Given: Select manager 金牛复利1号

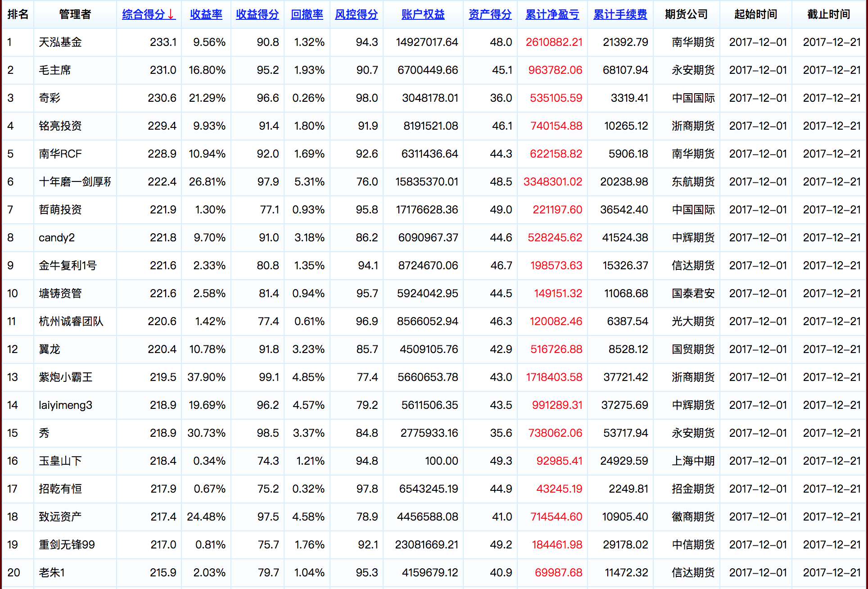Looking at the screenshot, I should coord(68,266).
